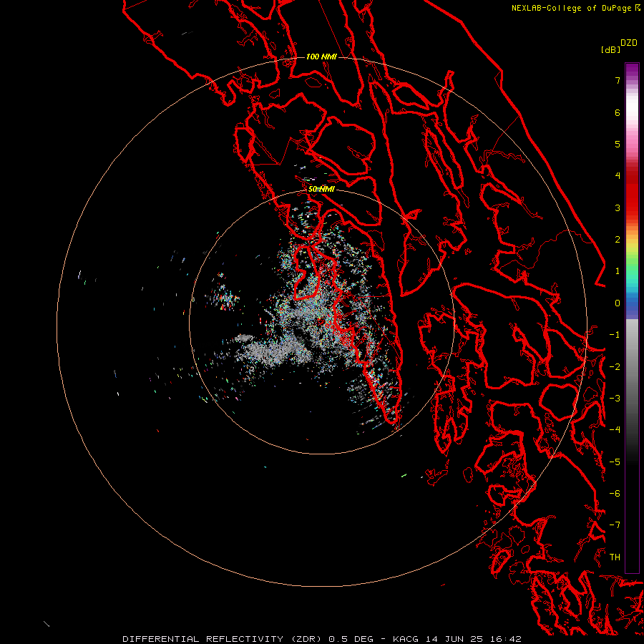The height and width of the screenshot is (644, 644).
Task: Click the [dB] unit label
Action: pos(610,49)
